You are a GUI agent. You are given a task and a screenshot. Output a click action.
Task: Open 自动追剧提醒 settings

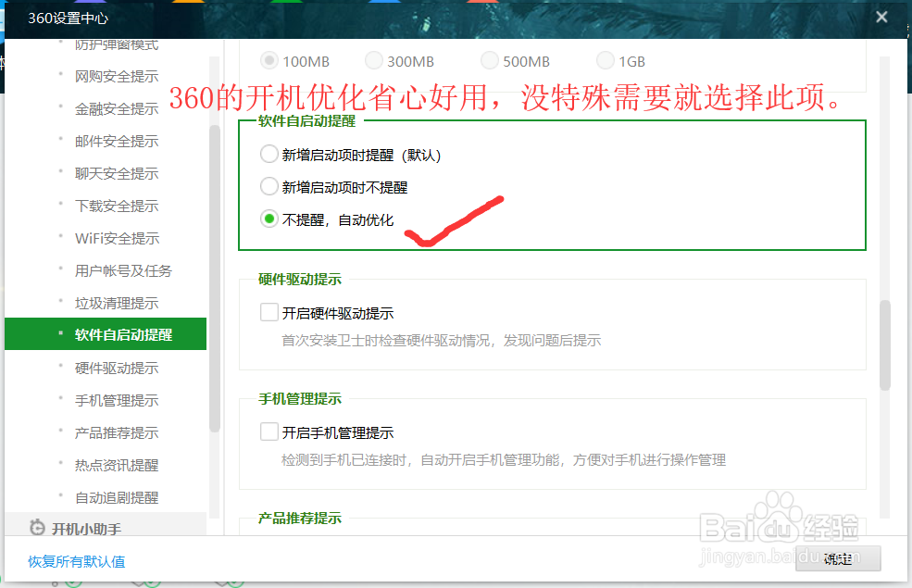coord(116,497)
